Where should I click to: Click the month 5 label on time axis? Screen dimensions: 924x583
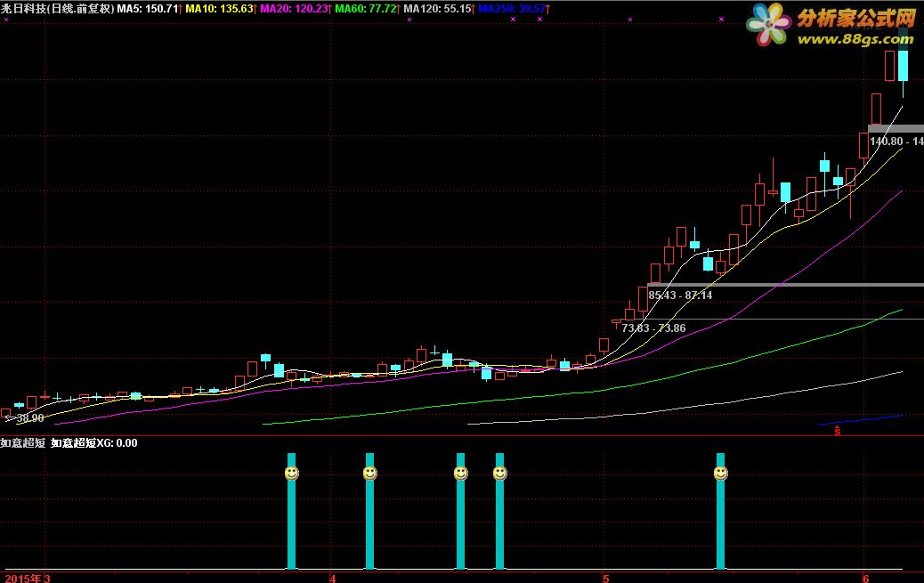click(x=606, y=579)
